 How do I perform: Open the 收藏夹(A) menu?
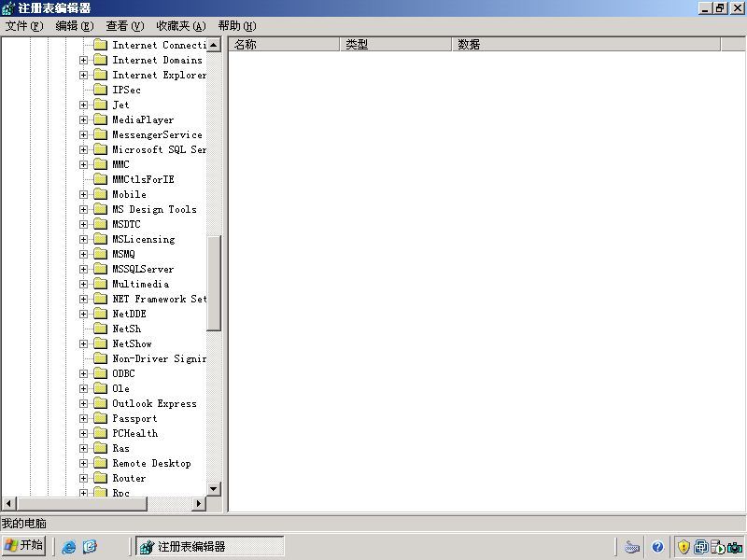181,26
